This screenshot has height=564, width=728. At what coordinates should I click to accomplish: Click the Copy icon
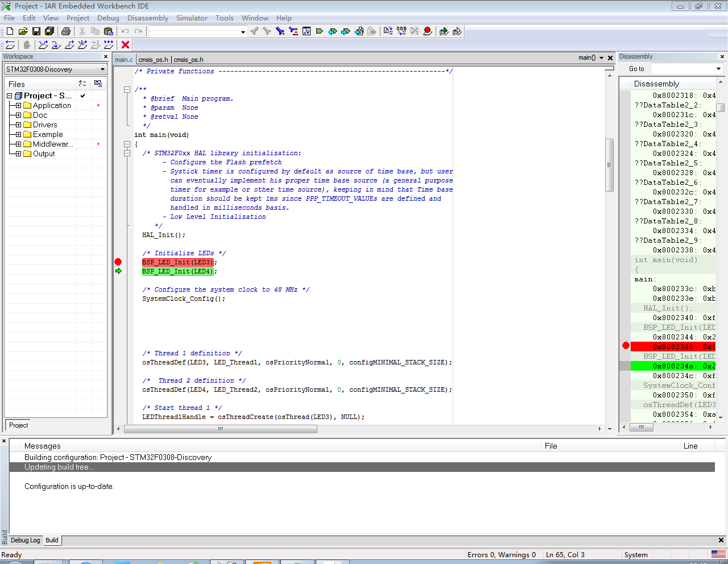point(95,31)
